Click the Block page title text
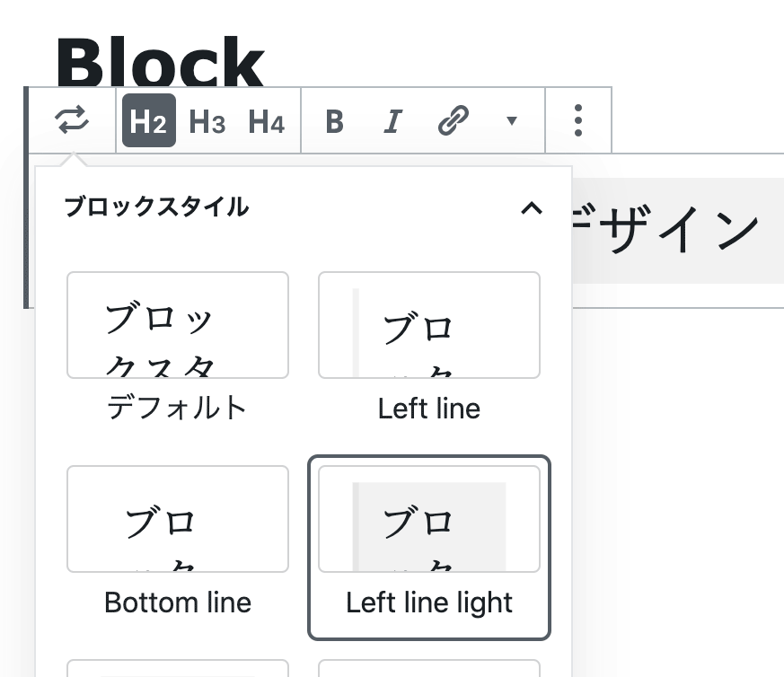This screenshot has height=677, width=784. pyautogui.click(x=160, y=61)
